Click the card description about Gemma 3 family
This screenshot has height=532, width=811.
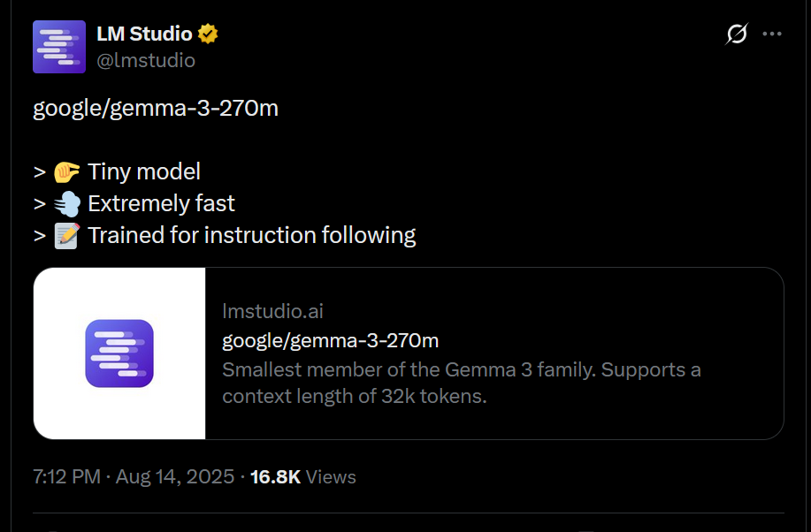click(461, 383)
